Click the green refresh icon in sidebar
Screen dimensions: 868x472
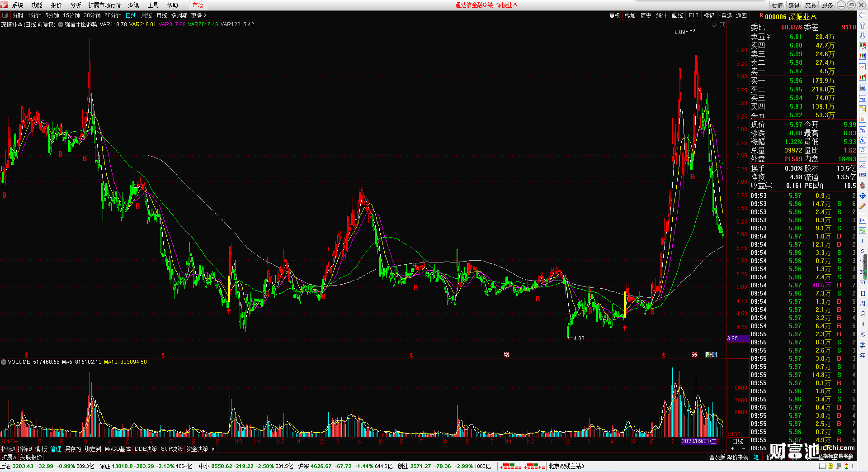click(862, 230)
